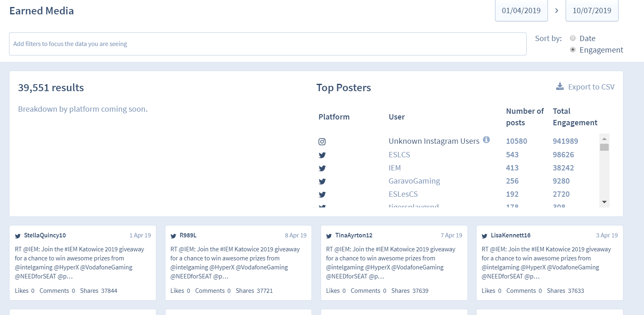644x315 pixels.
Task: Click Twitter icon on StellaQuincy10 card
Action: pos(18,236)
